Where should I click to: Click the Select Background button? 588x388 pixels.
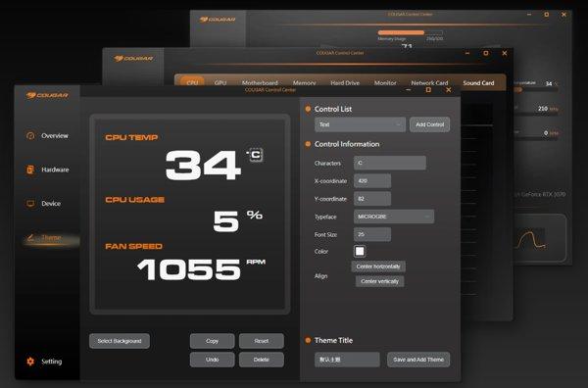[x=120, y=341]
